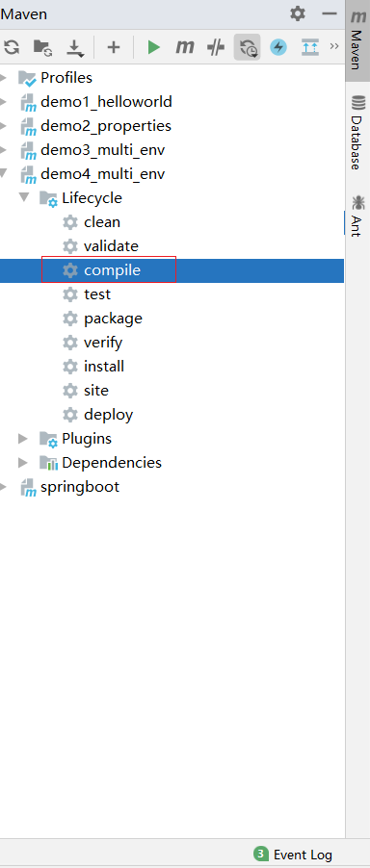Open the Event Log
The width and height of the screenshot is (370, 868).
click(293, 855)
